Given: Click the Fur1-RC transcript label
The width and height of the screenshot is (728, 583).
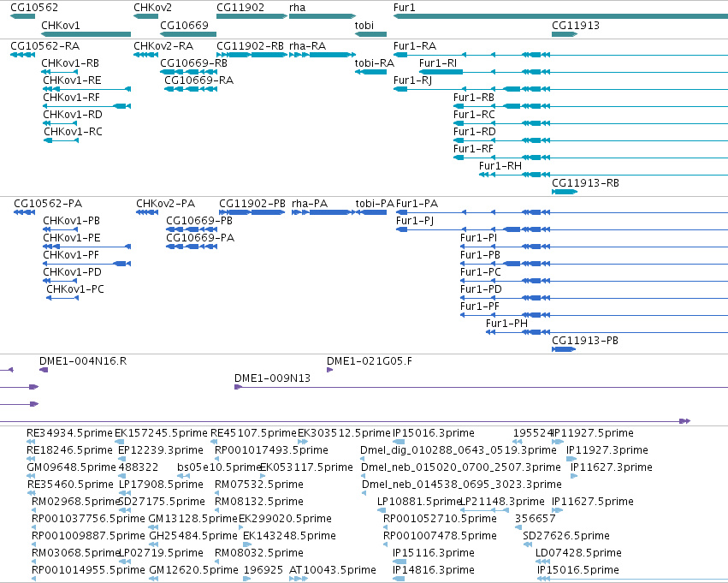Looking at the screenshot, I should 474,115.
